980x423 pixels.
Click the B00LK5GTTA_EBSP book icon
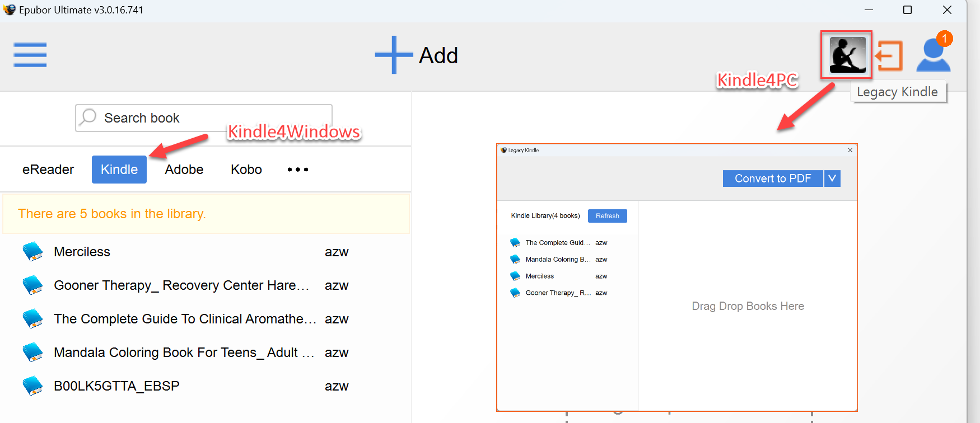[x=32, y=386]
